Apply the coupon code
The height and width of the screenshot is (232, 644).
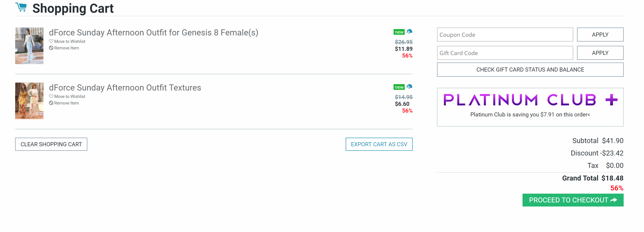tap(600, 35)
